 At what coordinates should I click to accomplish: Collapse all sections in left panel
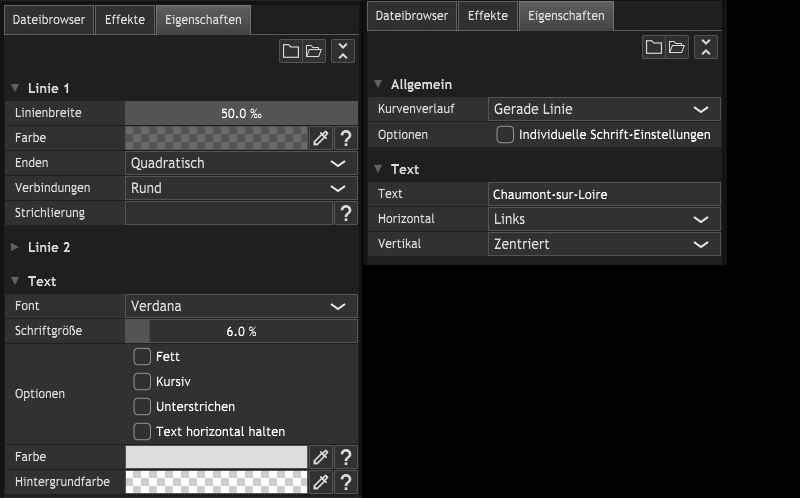[x=343, y=51]
